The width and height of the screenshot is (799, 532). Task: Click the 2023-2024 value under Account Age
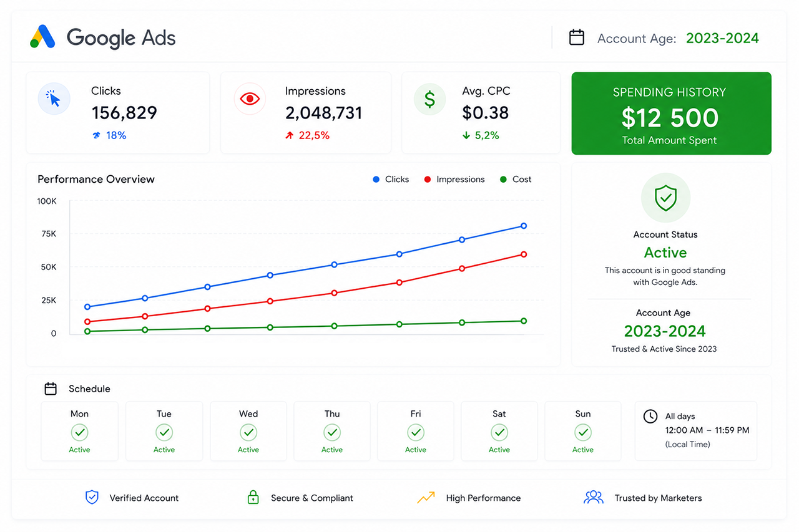tap(665, 331)
